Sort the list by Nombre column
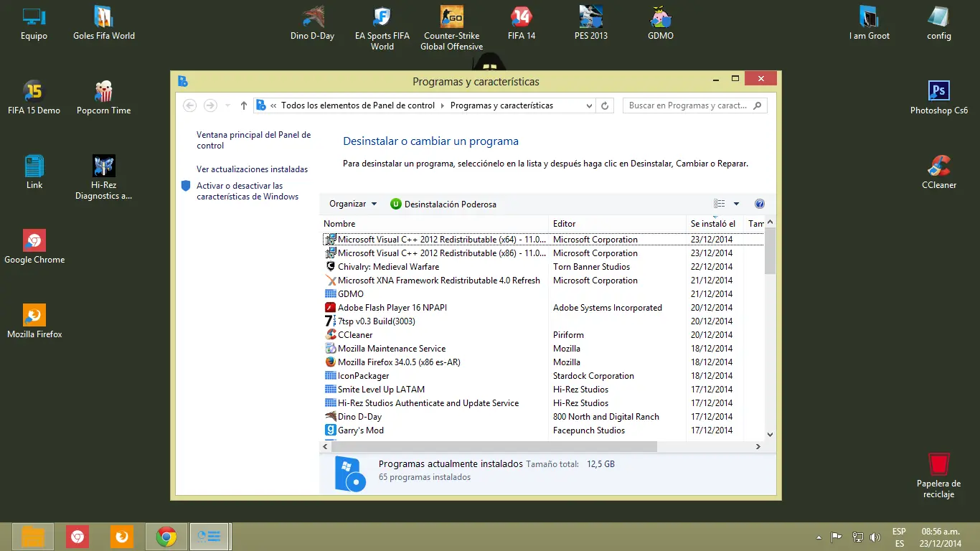Screen dimensions: 980x551 tap(435, 224)
